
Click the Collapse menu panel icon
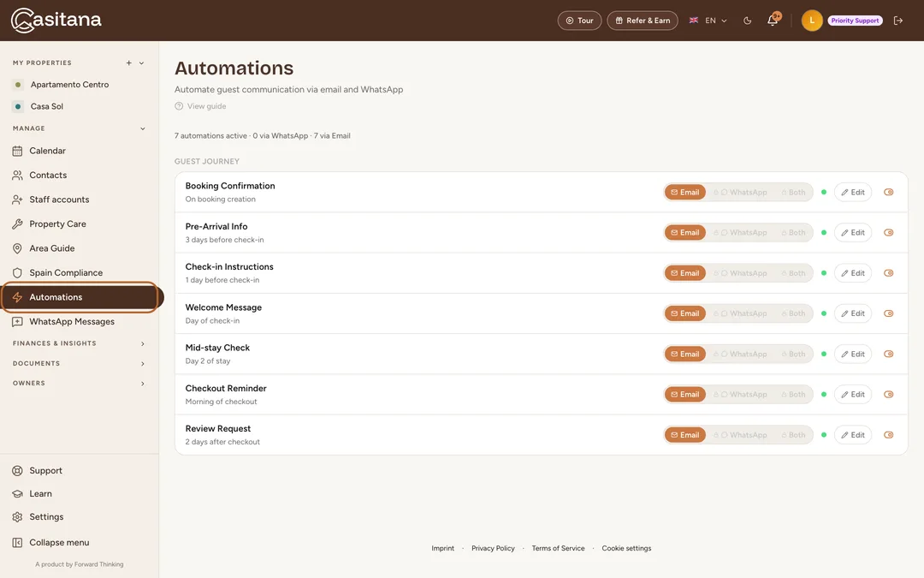tap(17, 543)
